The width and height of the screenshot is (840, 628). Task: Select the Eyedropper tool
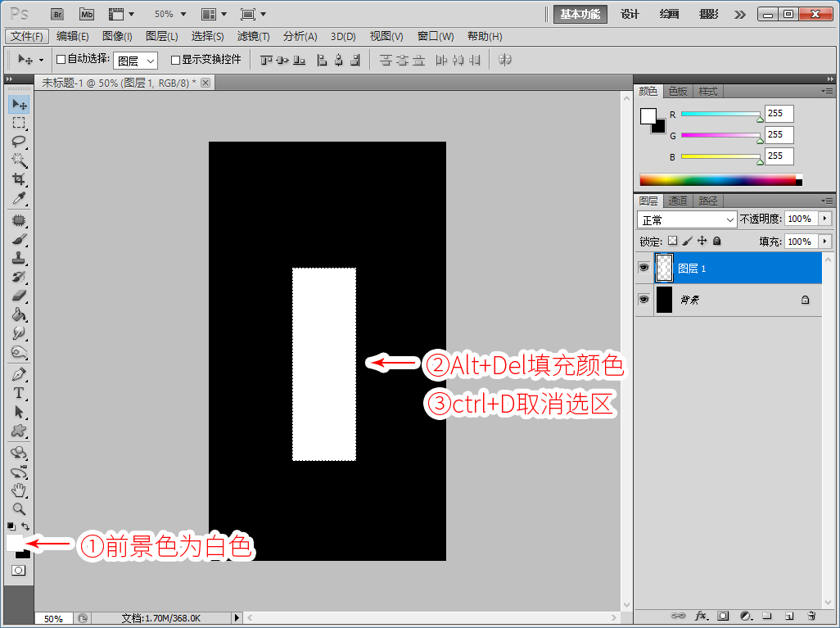click(19, 198)
